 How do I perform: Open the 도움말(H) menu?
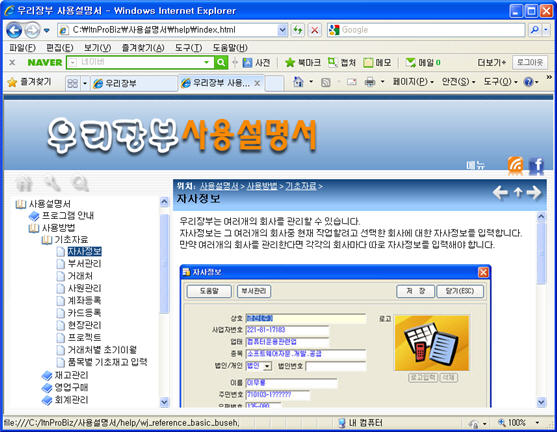[x=230, y=48]
